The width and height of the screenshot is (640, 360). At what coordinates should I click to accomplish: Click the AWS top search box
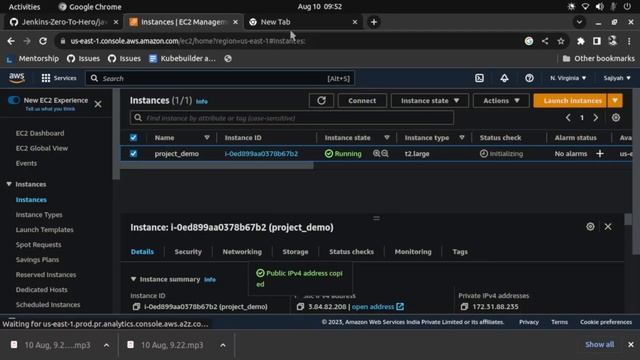click(x=220, y=78)
